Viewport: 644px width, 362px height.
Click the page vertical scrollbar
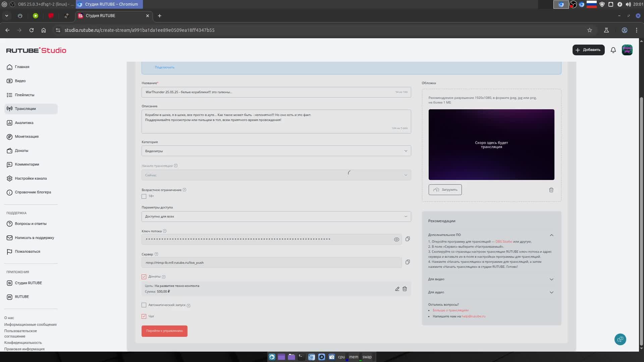tap(641, 221)
